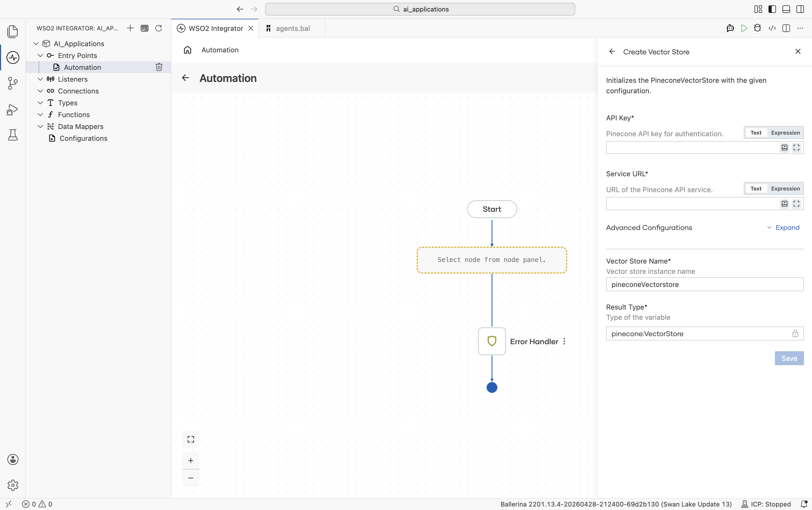Select Text mode for Service URL
The height and width of the screenshot is (510, 812).
pyautogui.click(x=756, y=189)
